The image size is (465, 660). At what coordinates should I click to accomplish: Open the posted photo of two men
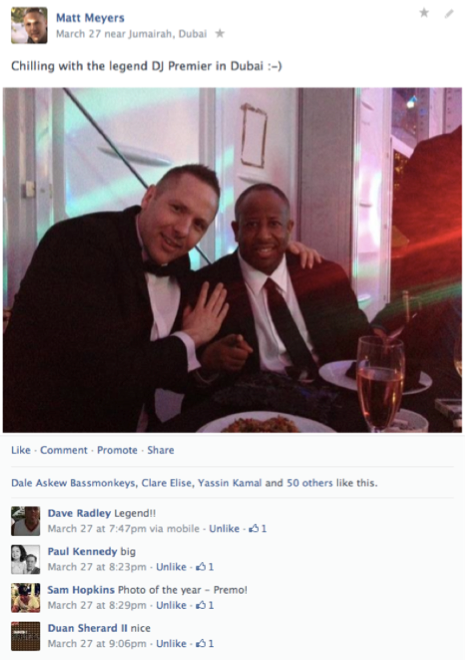click(x=232, y=260)
